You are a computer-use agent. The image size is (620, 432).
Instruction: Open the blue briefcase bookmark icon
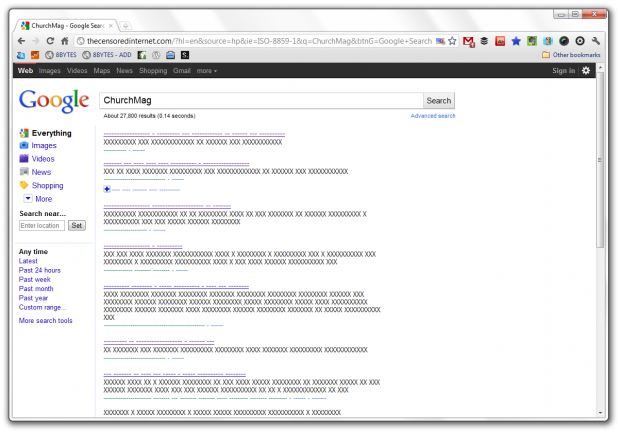tap(170, 55)
